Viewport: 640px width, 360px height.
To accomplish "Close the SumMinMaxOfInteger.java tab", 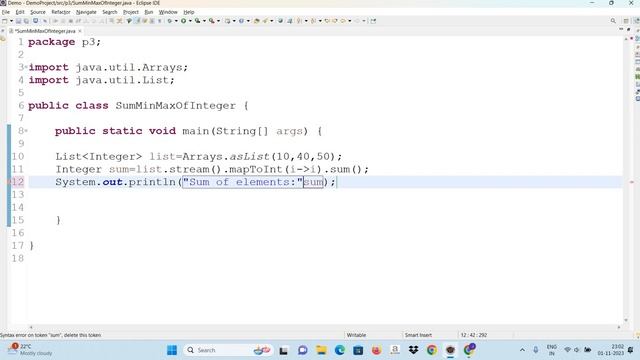I will pos(80,31).
